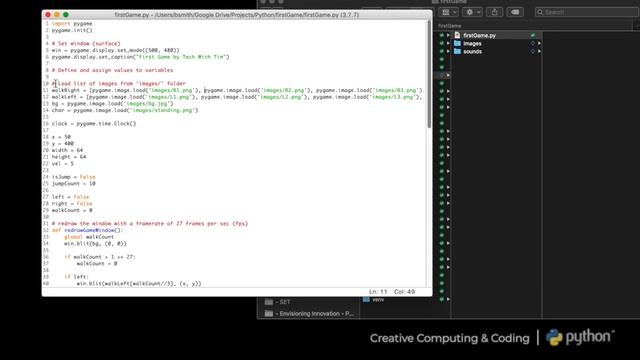The image size is (640, 360).
Task: Click the 'Col: 49' status bar entry
Action: [404, 292]
